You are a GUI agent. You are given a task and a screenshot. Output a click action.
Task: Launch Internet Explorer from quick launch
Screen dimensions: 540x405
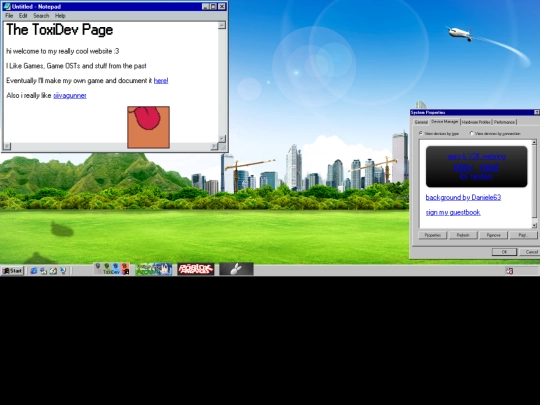click(x=33, y=271)
